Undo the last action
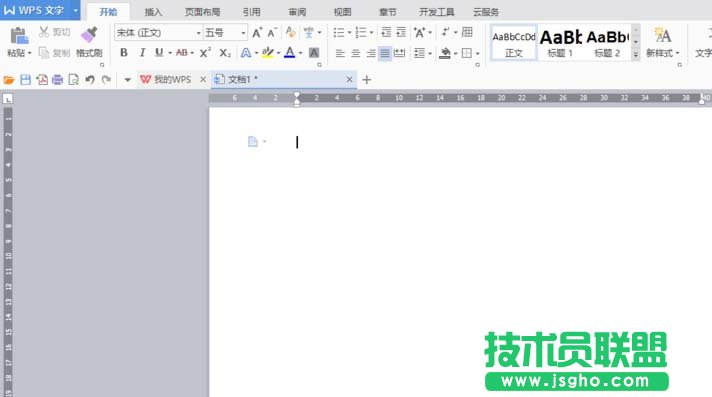This screenshot has width=712, height=397. 90,80
